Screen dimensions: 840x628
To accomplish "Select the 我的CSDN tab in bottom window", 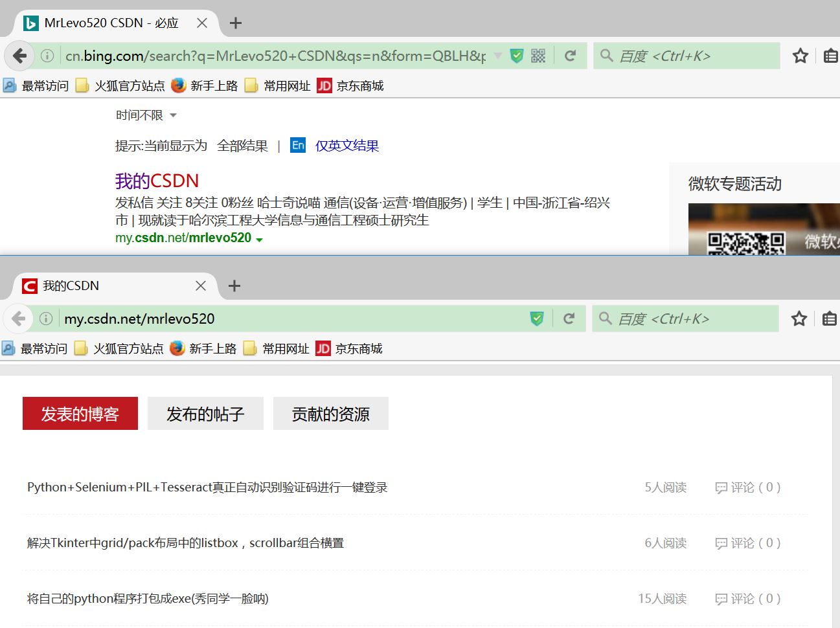I will 115,286.
